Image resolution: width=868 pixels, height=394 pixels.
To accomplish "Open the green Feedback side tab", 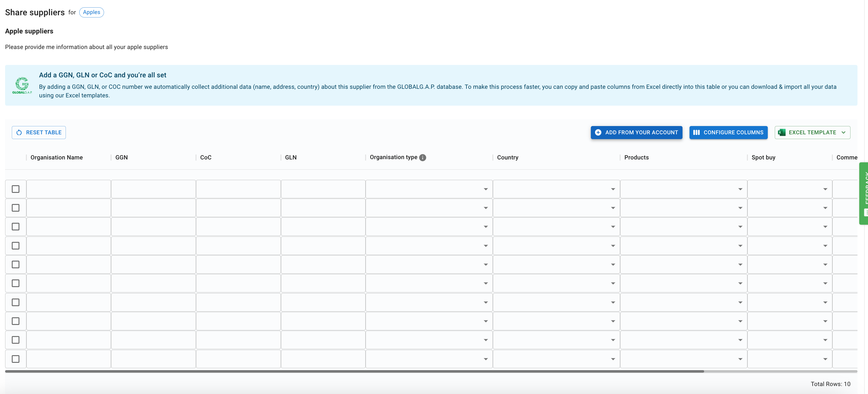I will click(864, 193).
